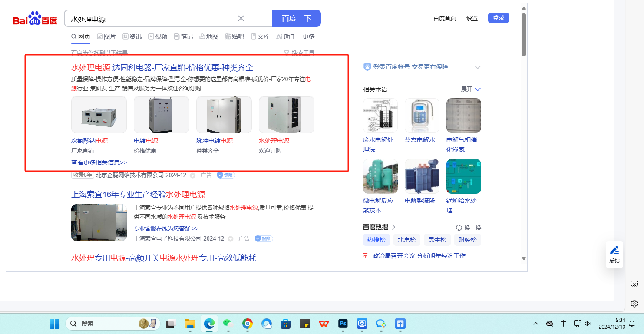This screenshot has height=334, width=644.
Task: Open the 文库 tab
Action: 260,36
